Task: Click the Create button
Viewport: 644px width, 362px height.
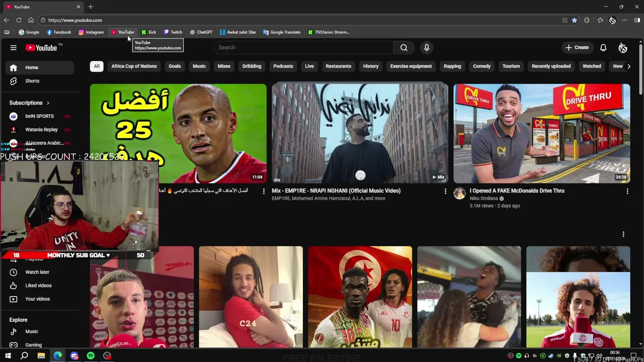Action: point(577,47)
